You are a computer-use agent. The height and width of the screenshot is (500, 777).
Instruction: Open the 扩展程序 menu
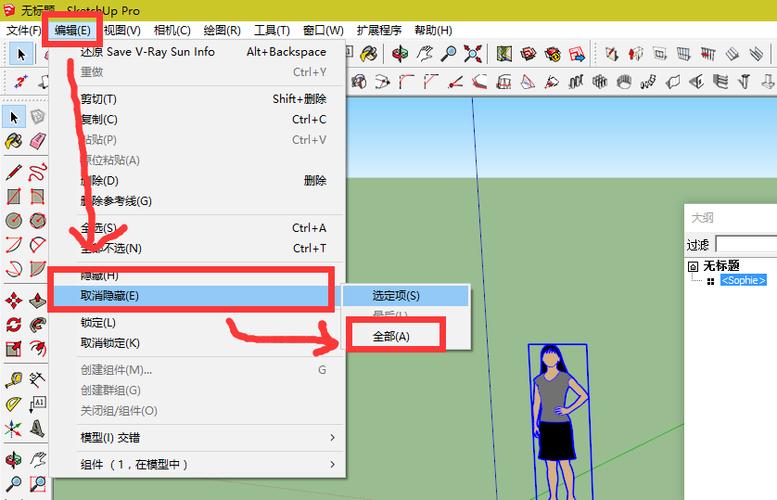coord(379,30)
